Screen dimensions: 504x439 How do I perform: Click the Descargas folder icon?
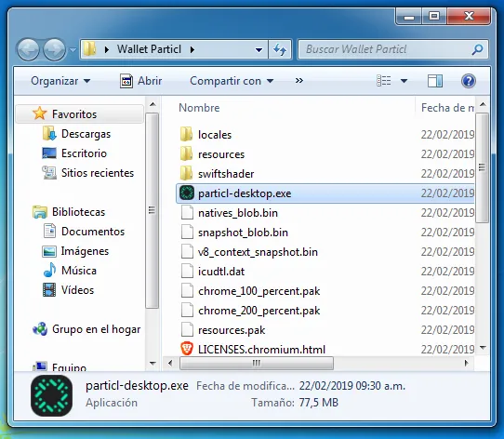(49, 134)
